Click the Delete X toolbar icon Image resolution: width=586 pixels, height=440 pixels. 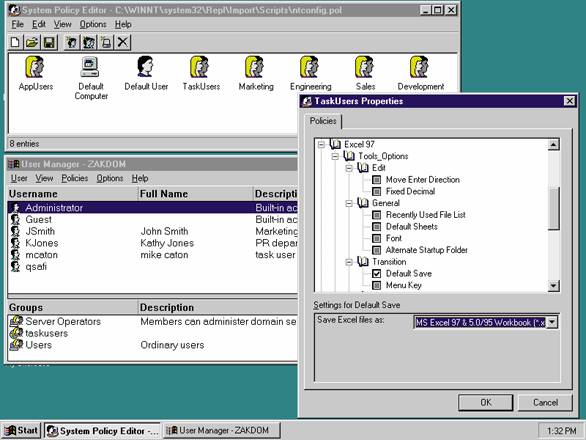122,42
